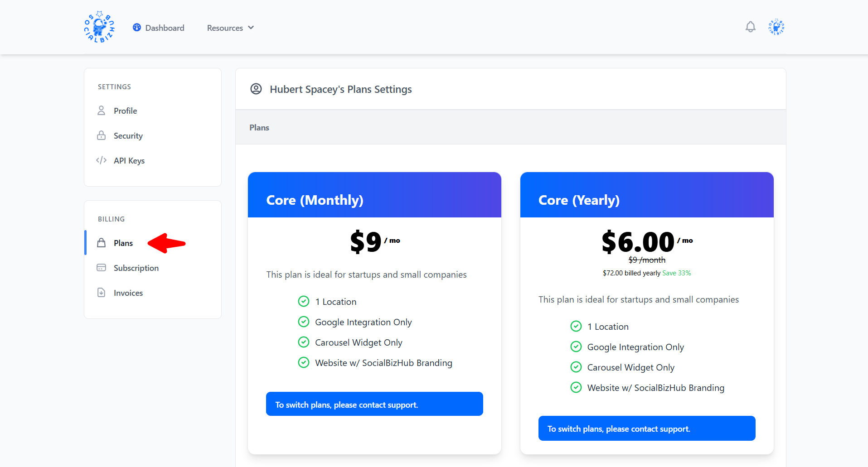The width and height of the screenshot is (868, 467).
Task: Open user avatar menu
Action: tap(776, 27)
